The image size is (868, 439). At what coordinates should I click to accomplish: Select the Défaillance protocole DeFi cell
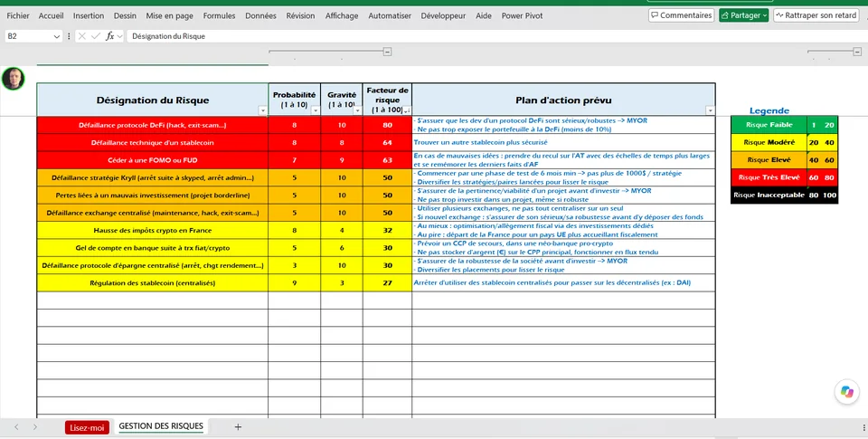click(153, 125)
